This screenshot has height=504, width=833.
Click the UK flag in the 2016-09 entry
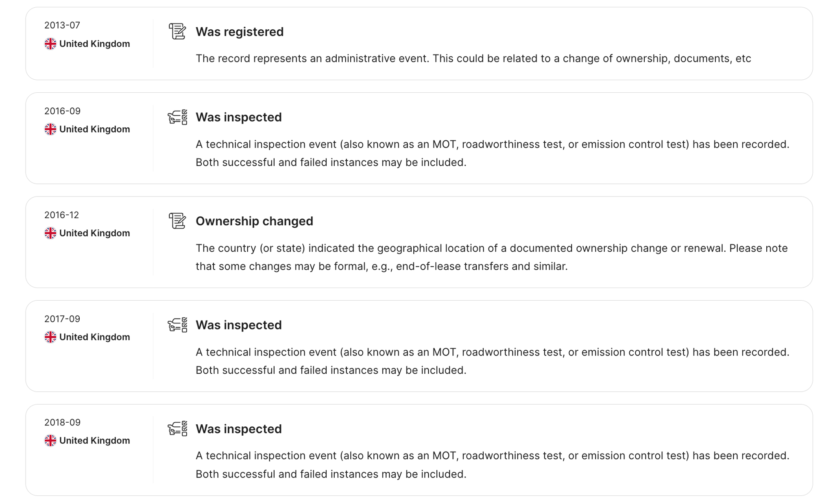click(50, 129)
